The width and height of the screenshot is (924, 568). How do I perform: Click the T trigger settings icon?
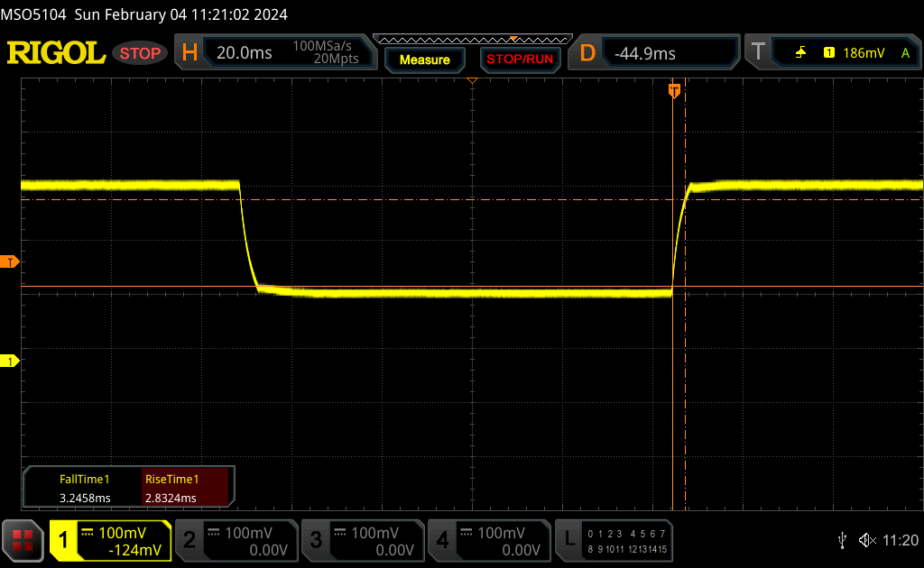coord(757,53)
